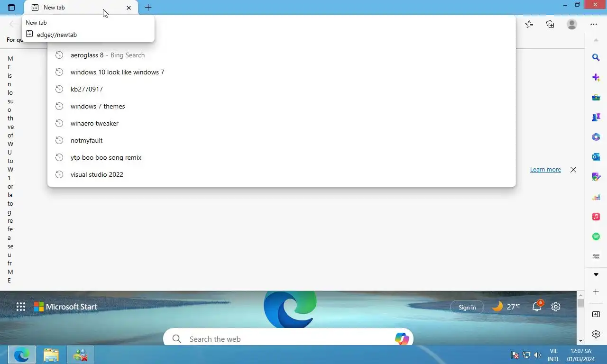The image size is (607, 364).
Task: Open Outlook in the sidebar
Action: point(596,157)
